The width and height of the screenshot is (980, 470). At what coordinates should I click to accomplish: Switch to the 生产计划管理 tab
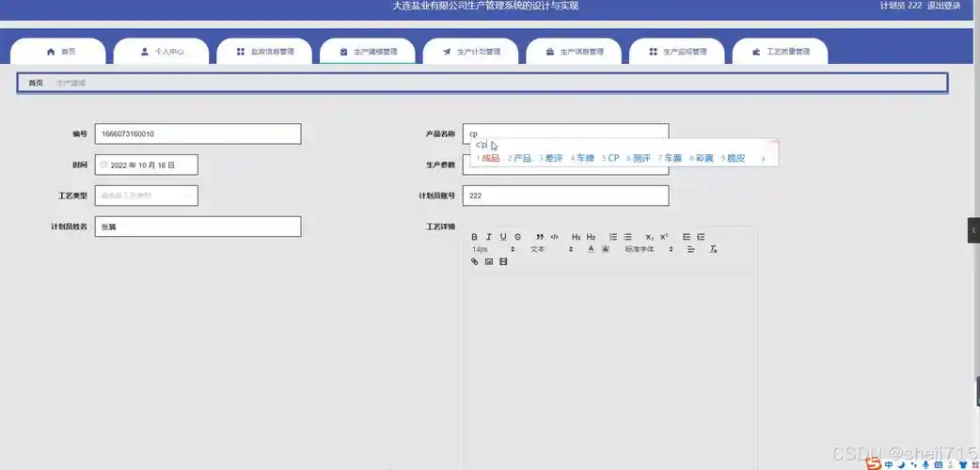click(470, 52)
